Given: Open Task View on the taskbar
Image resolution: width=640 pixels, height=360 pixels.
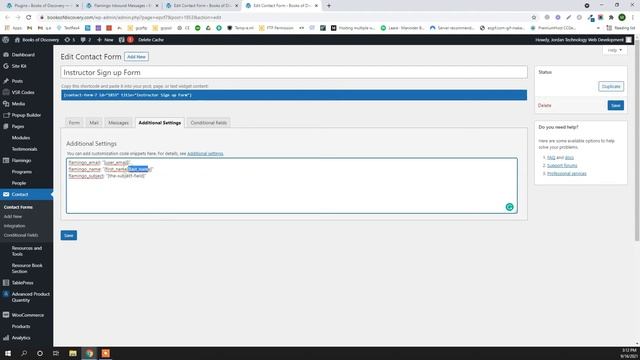Looking at the screenshot, I should [56, 353].
